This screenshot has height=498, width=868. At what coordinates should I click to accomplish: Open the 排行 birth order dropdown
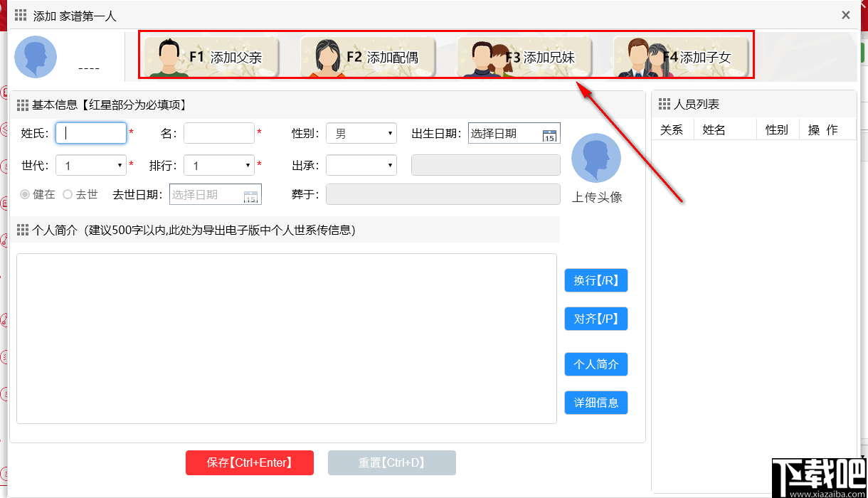[x=219, y=165]
